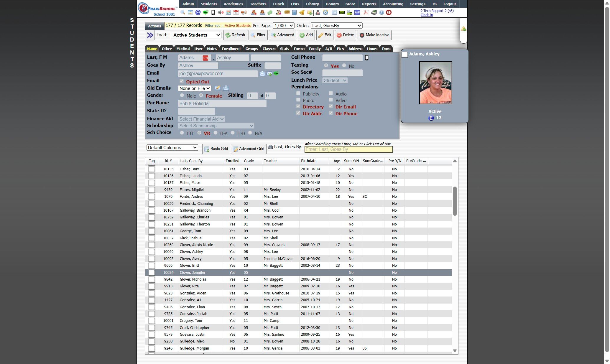Click the Clock In link
The width and height of the screenshot is (610, 364).
point(426,15)
